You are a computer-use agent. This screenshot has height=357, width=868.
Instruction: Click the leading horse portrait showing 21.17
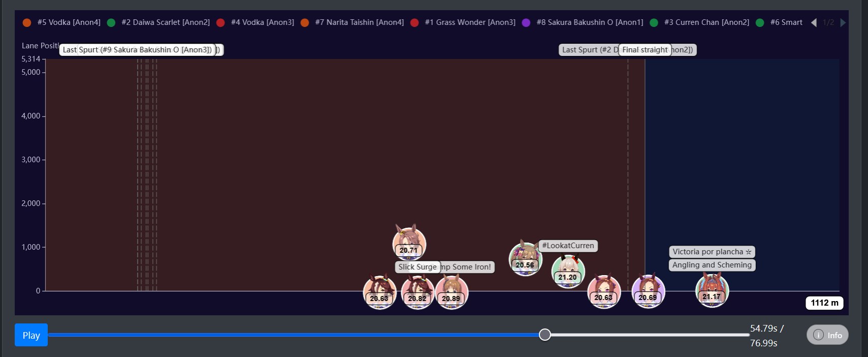[712, 290]
